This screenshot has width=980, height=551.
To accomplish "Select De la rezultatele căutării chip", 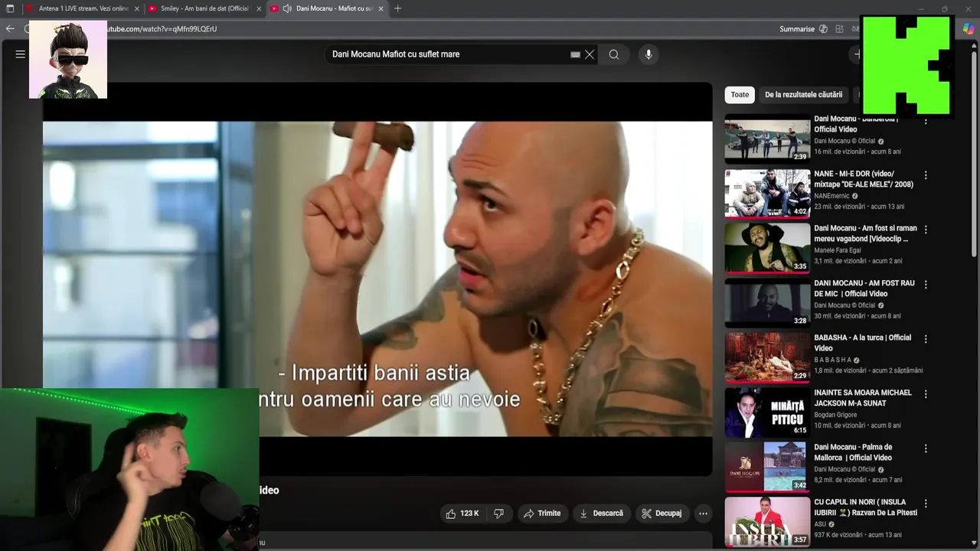I will coord(803,95).
